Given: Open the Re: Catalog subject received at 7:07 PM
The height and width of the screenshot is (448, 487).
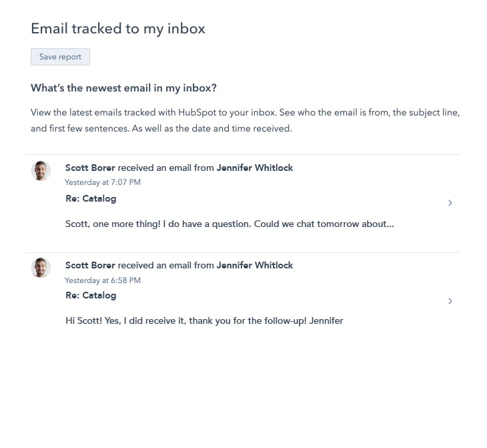Looking at the screenshot, I should [91, 199].
